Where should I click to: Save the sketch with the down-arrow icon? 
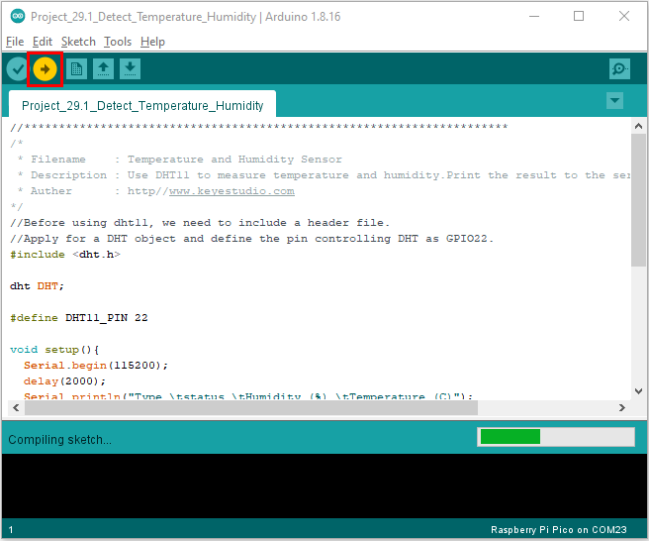coord(130,69)
